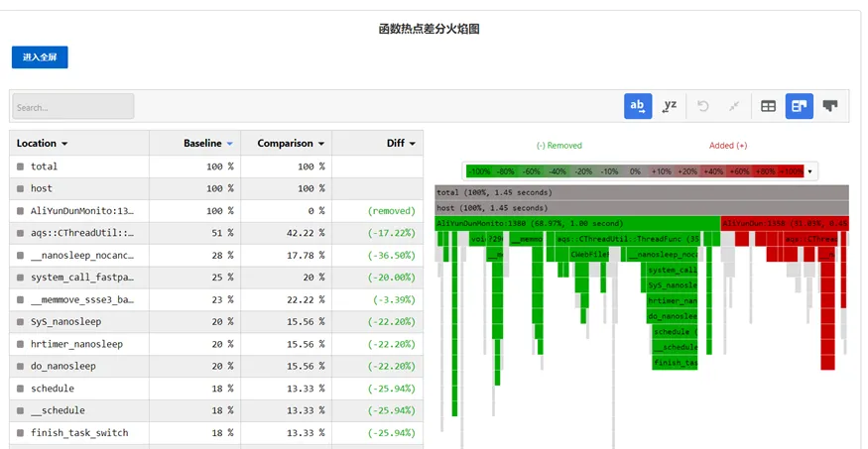868x449 pixels.
Task: Click green 'schedule' flamegraph bar
Action: point(675,332)
